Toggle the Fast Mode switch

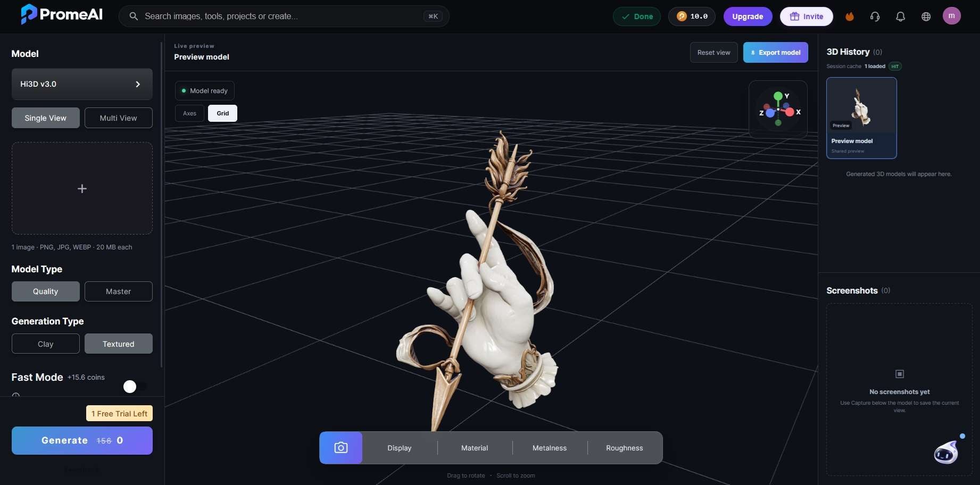(x=135, y=387)
